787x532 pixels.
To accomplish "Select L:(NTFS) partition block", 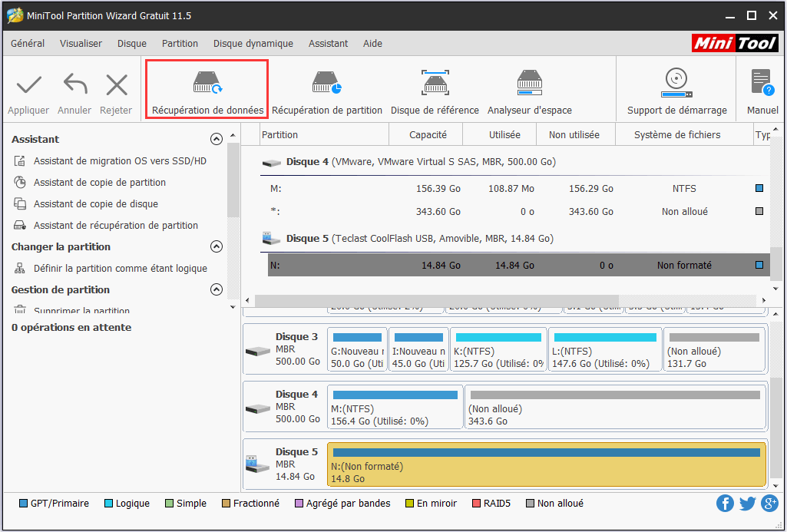I will [605, 350].
